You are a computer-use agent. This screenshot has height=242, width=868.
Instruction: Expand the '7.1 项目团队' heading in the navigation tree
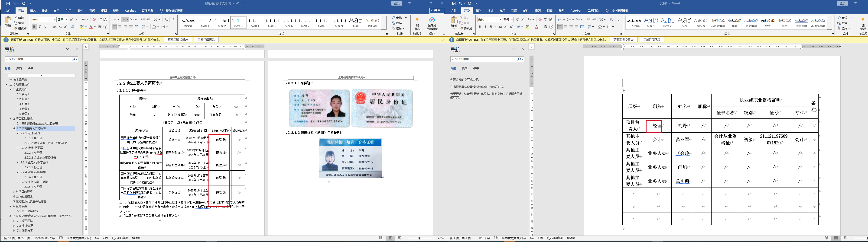(x=14, y=221)
